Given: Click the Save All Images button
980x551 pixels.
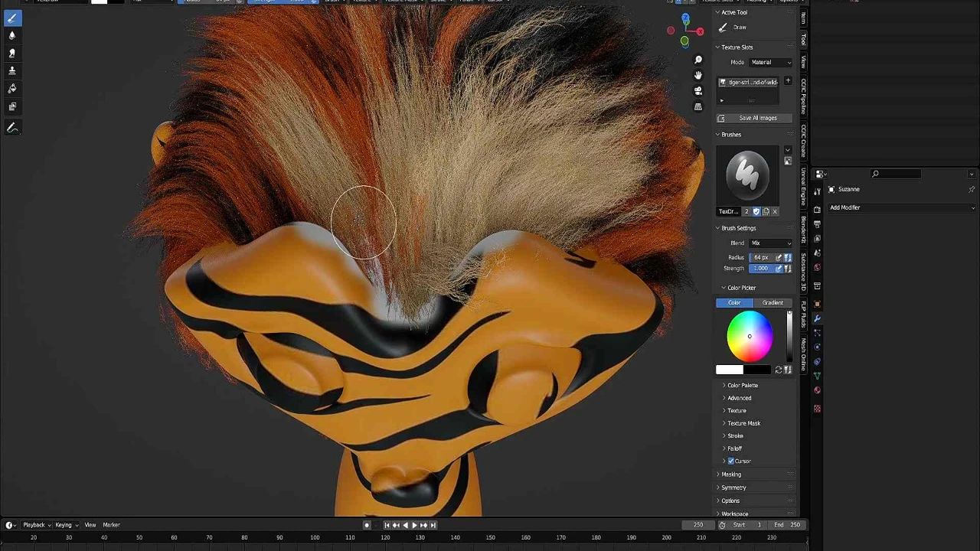Looking at the screenshot, I should pyautogui.click(x=757, y=118).
